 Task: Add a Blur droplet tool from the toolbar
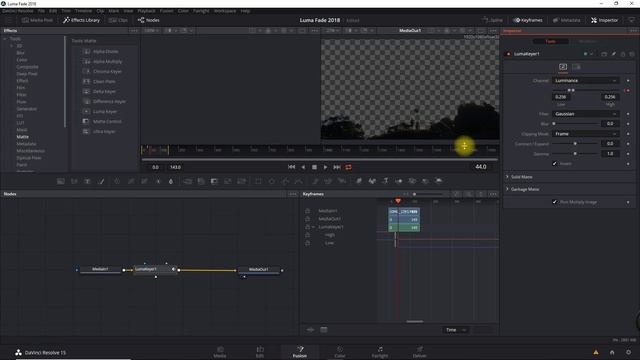coord(171,181)
